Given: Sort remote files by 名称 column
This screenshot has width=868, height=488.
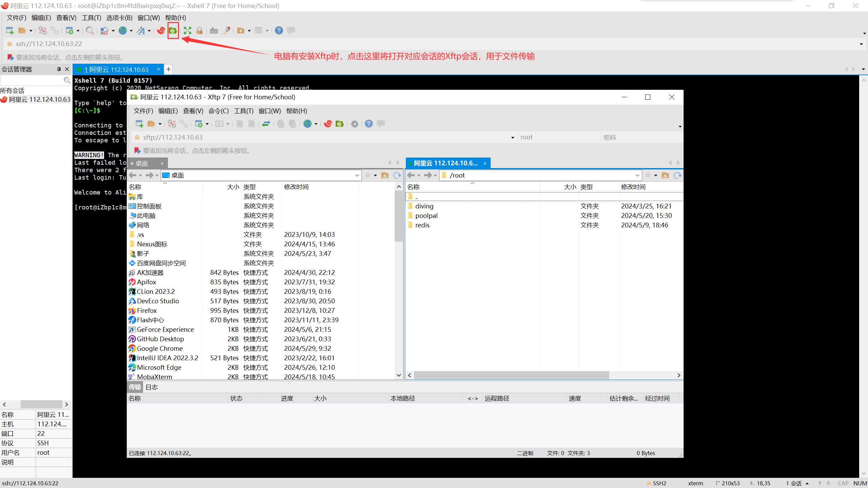Looking at the screenshot, I should click(x=472, y=187).
